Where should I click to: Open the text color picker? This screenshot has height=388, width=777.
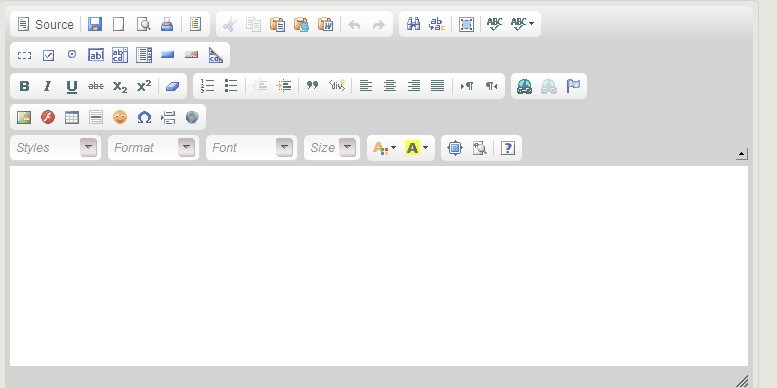(x=385, y=148)
